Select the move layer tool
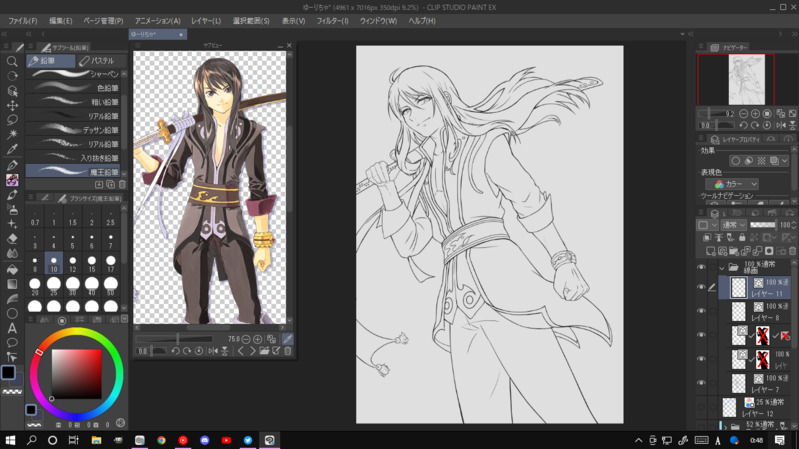799x449 pixels. 12,105
